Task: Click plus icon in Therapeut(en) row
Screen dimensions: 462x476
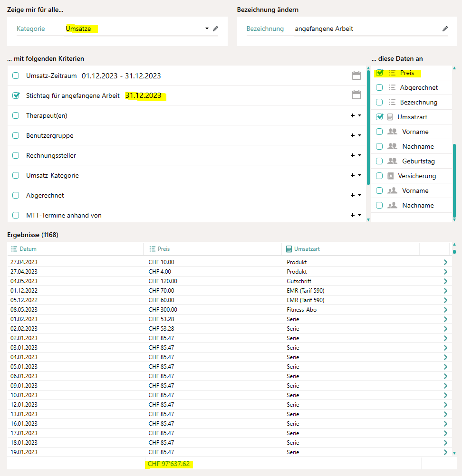Action: click(x=352, y=115)
